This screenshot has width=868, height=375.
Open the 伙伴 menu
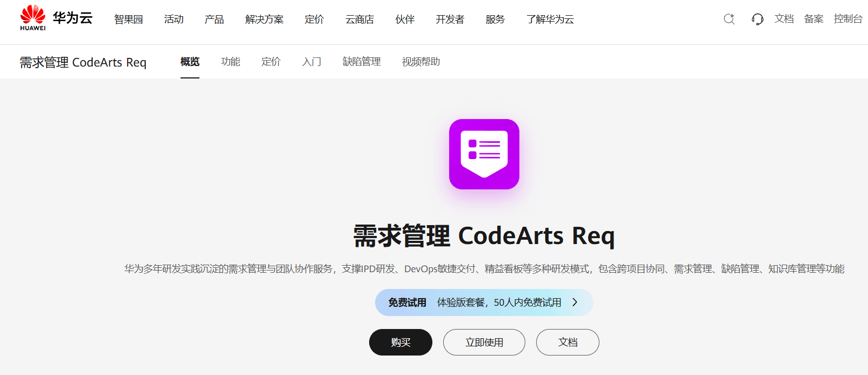point(405,19)
